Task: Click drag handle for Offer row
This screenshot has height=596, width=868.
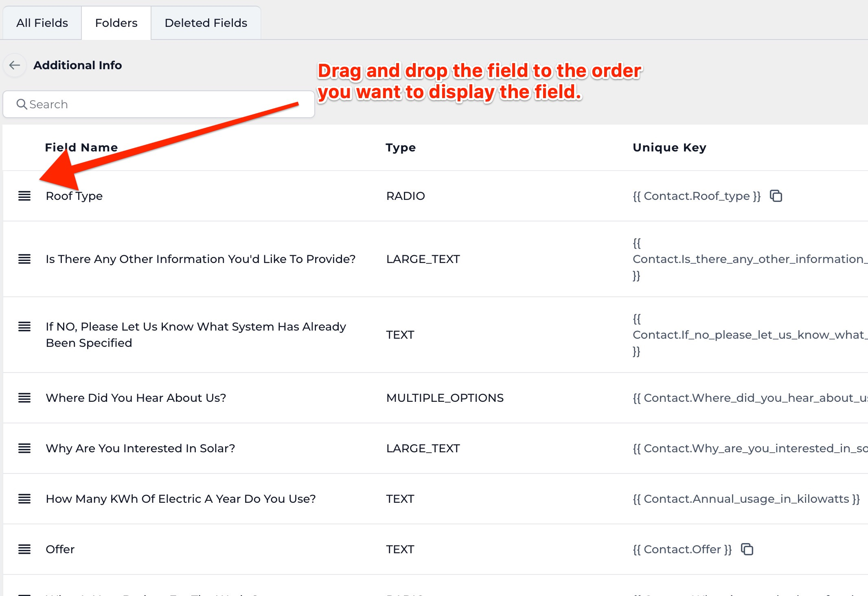Action: [24, 549]
